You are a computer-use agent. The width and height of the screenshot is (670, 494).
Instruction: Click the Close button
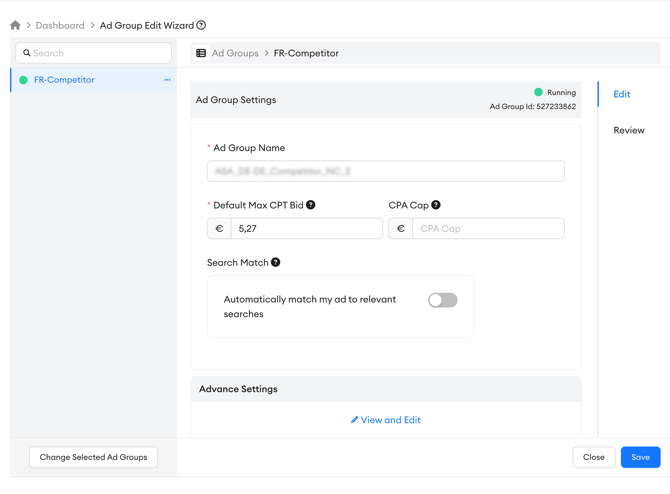pyautogui.click(x=593, y=457)
